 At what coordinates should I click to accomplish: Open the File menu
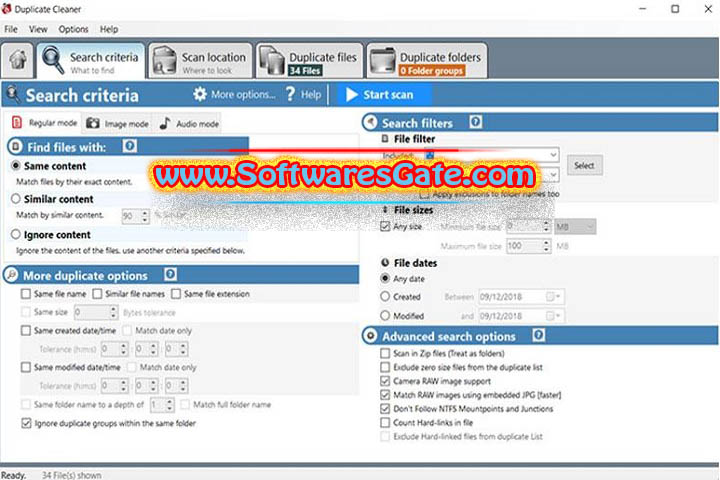pyautogui.click(x=11, y=29)
